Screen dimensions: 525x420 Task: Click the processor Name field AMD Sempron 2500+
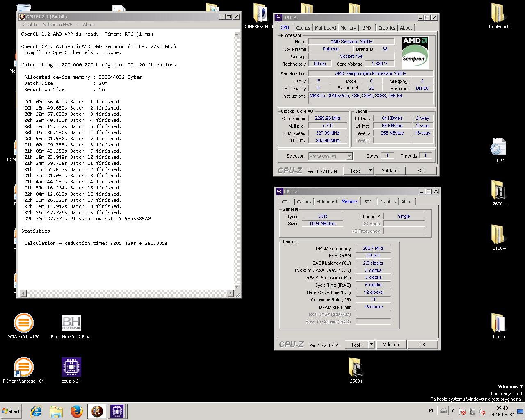(351, 41)
